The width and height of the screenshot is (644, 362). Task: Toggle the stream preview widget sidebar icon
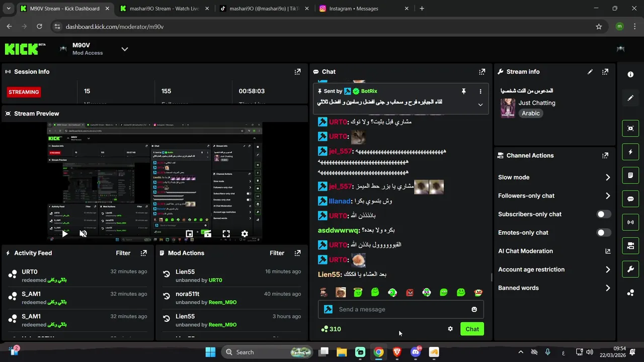[x=630, y=128]
